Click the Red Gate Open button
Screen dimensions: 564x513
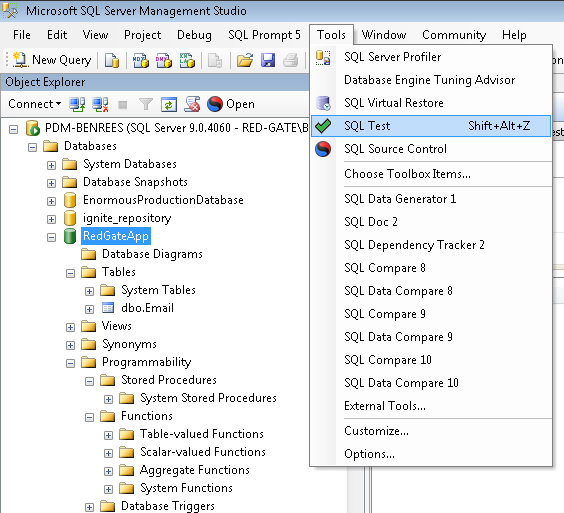point(231,104)
